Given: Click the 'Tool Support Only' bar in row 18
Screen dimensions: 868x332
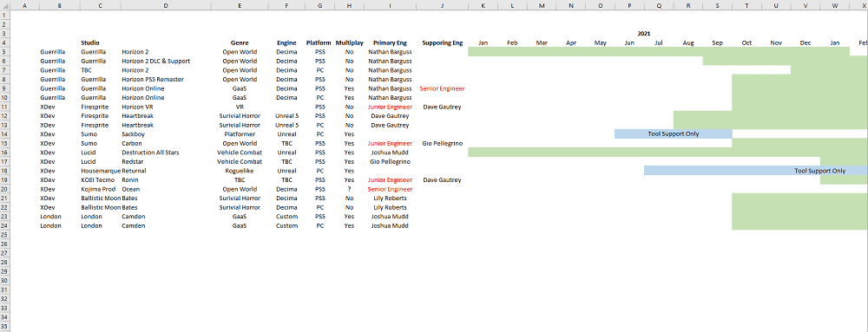Looking at the screenshot, I should (756, 171).
